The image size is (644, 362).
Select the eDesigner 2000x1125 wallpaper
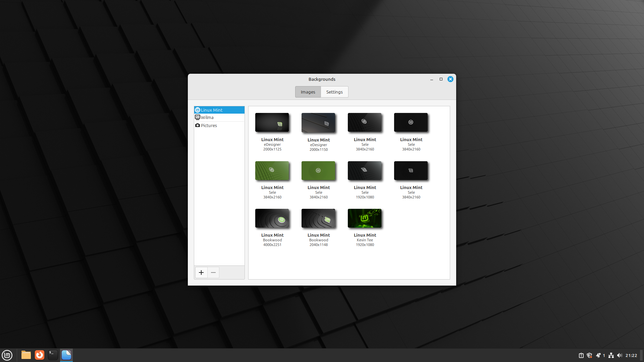pos(272,122)
